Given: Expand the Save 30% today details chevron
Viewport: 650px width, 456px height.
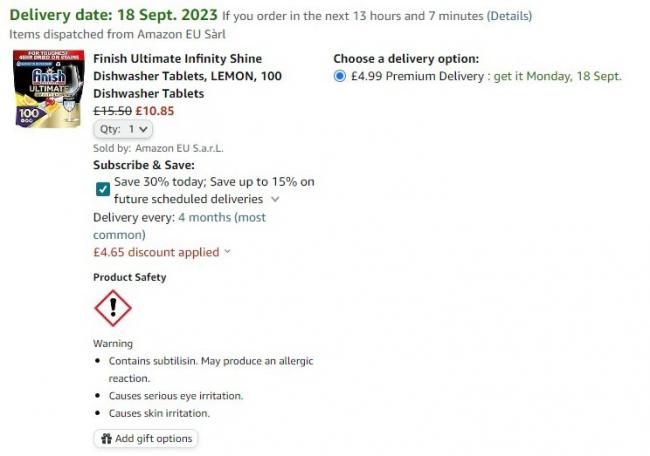Looking at the screenshot, I should coord(275,199).
